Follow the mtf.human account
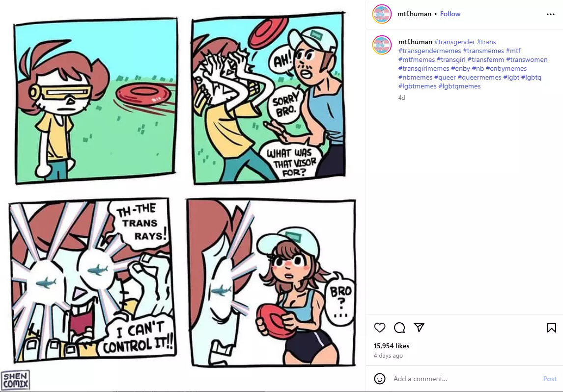Viewport: 563px width, 392px height. coord(450,14)
